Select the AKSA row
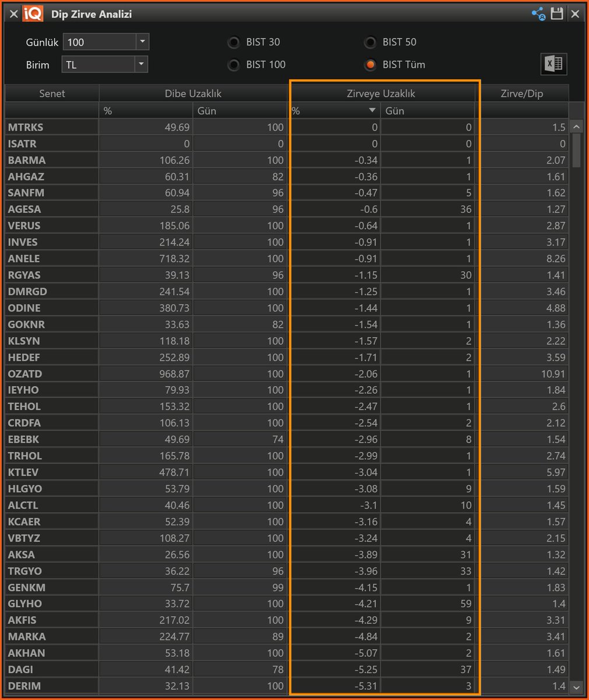 click(x=287, y=554)
